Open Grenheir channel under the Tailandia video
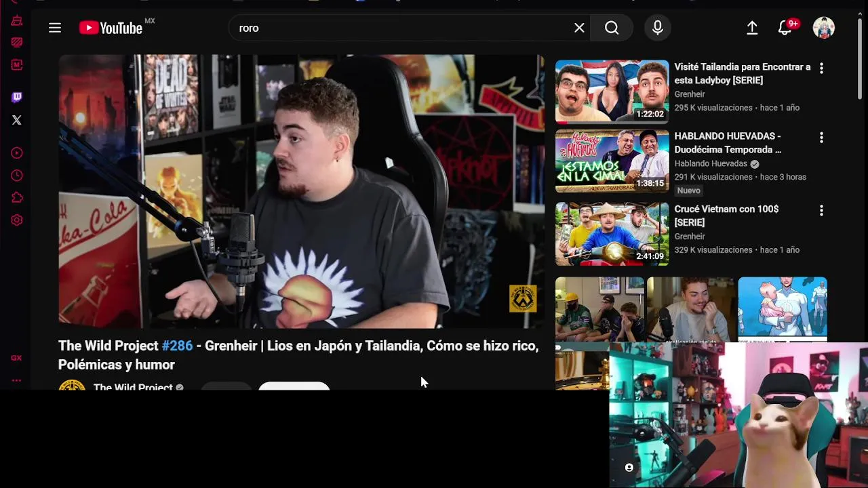The image size is (868, 488). coord(690,94)
